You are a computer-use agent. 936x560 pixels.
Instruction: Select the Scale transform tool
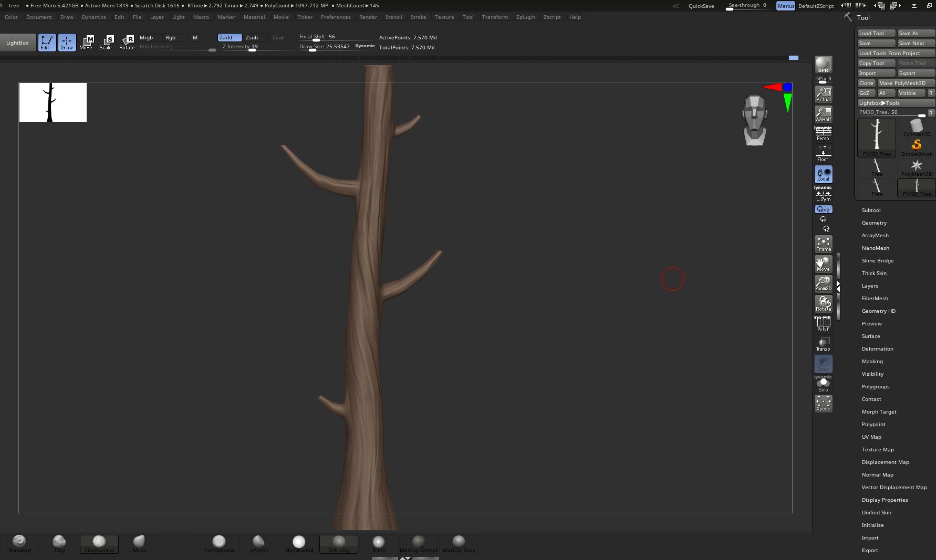(106, 42)
